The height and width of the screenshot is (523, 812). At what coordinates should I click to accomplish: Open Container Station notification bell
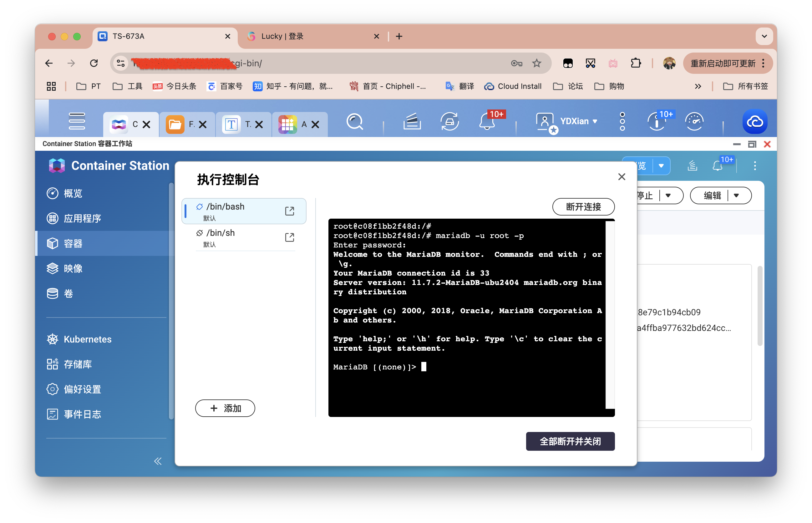click(x=718, y=165)
